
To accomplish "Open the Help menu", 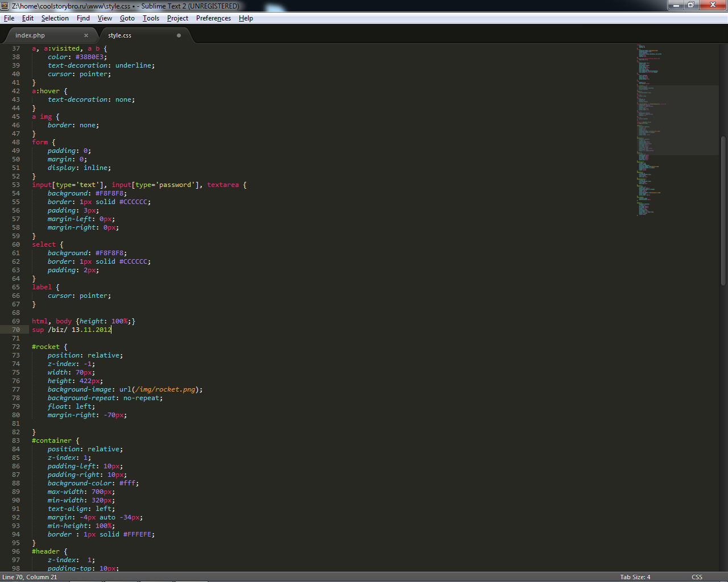I will point(246,18).
